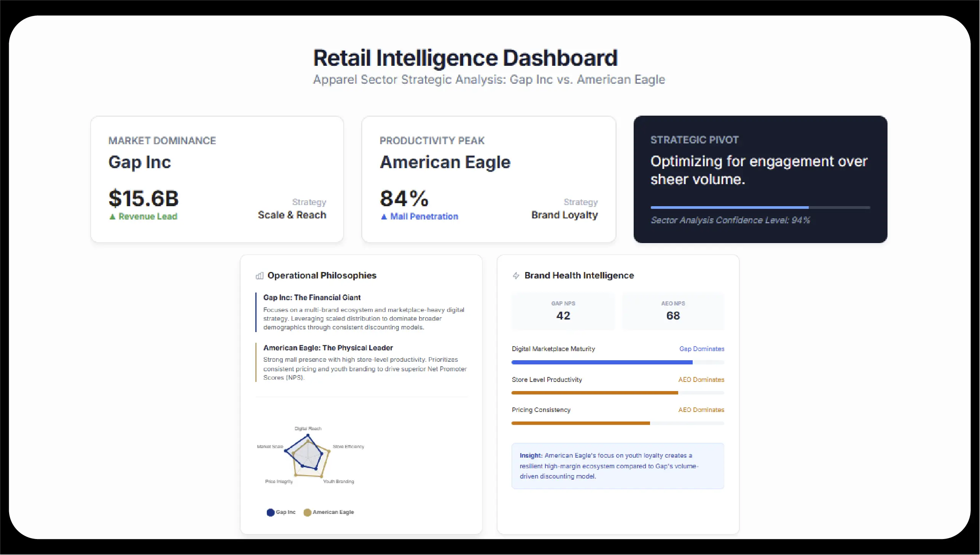Click the green Revenue Lead up-arrow icon

coord(112,216)
